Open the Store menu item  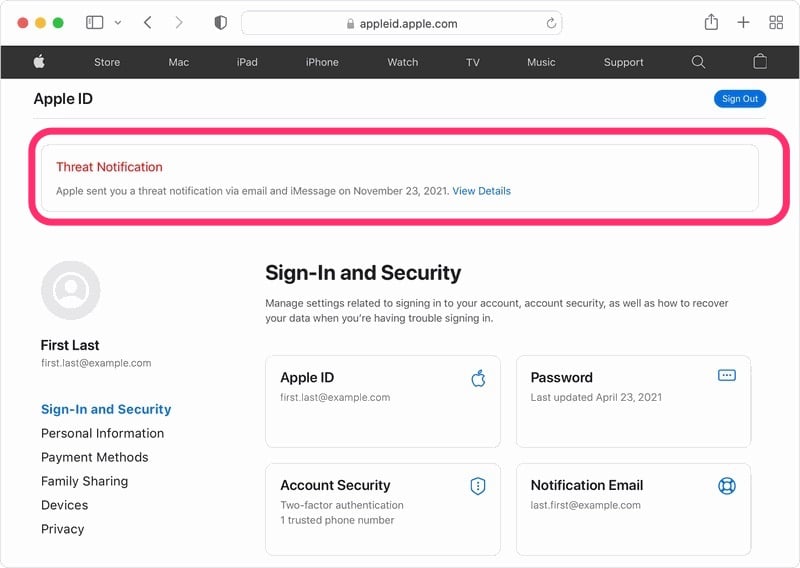click(107, 62)
